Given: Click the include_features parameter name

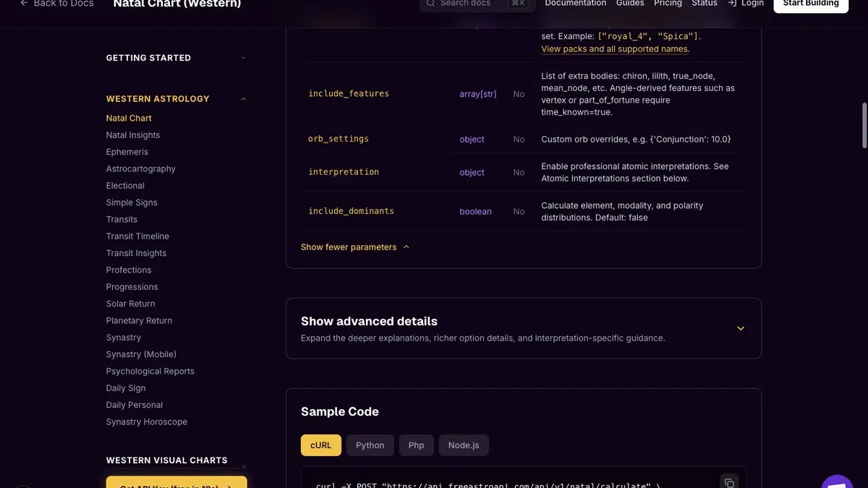Looking at the screenshot, I should pos(349,94).
